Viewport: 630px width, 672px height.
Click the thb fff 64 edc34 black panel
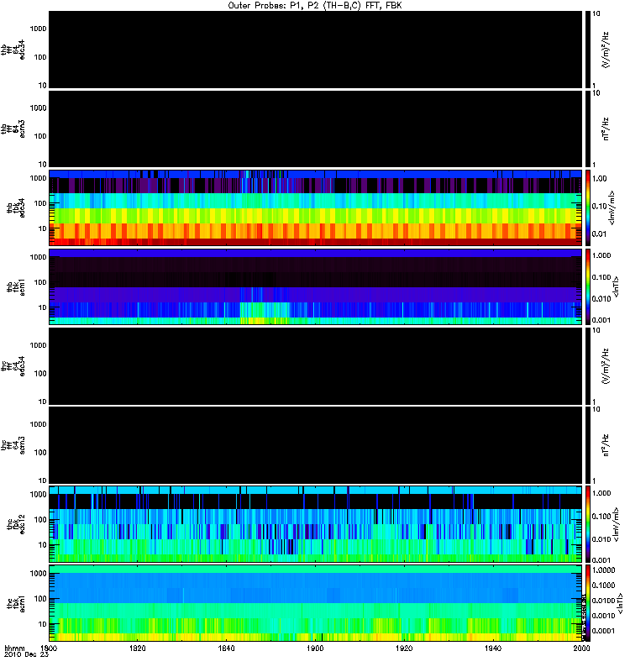[x=316, y=50]
